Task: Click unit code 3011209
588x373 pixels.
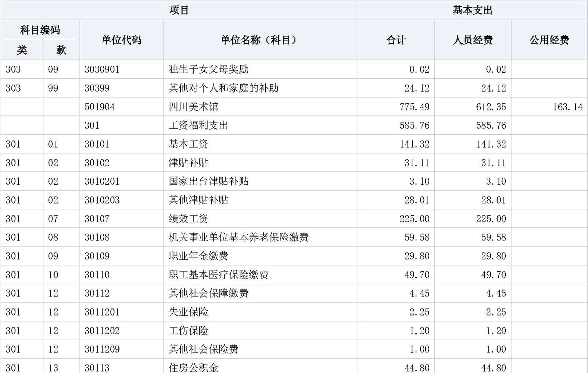Action: point(102,349)
